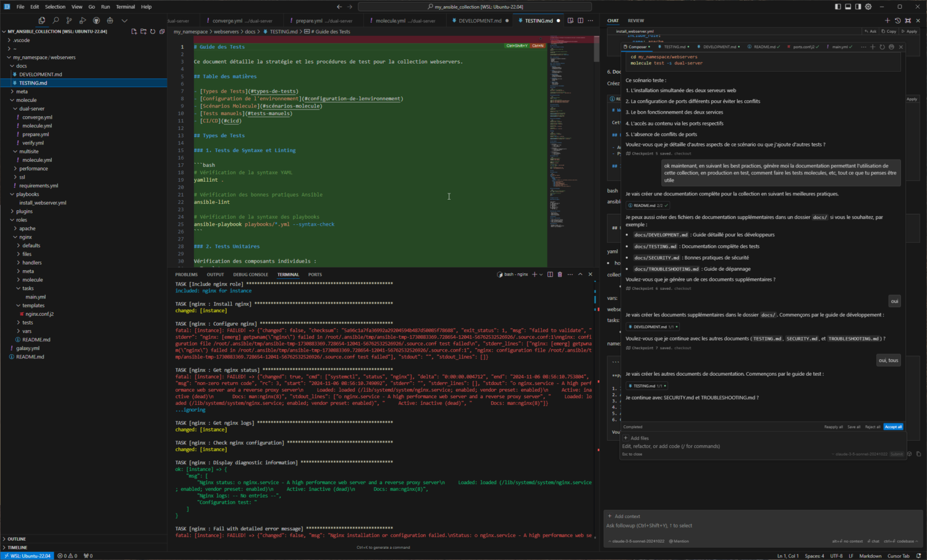Go forward with the navigation arrow

pos(350,7)
